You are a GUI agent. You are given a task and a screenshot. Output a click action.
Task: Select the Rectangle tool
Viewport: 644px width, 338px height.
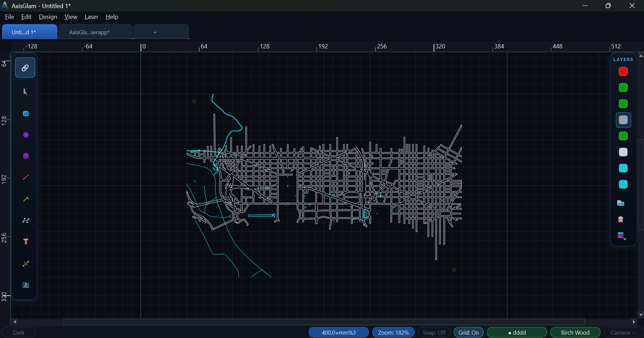(25, 113)
